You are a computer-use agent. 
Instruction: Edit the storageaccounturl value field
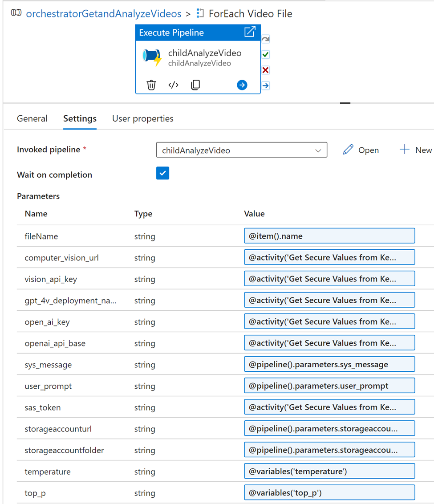pyautogui.click(x=329, y=428)
